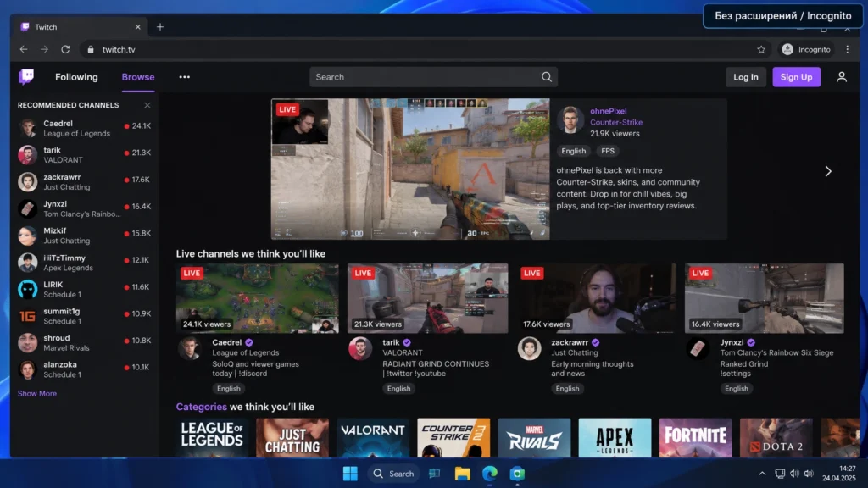Viewport: 868px width, 488px height.
Task: Open the user profile icon menu
Action: 842,77
